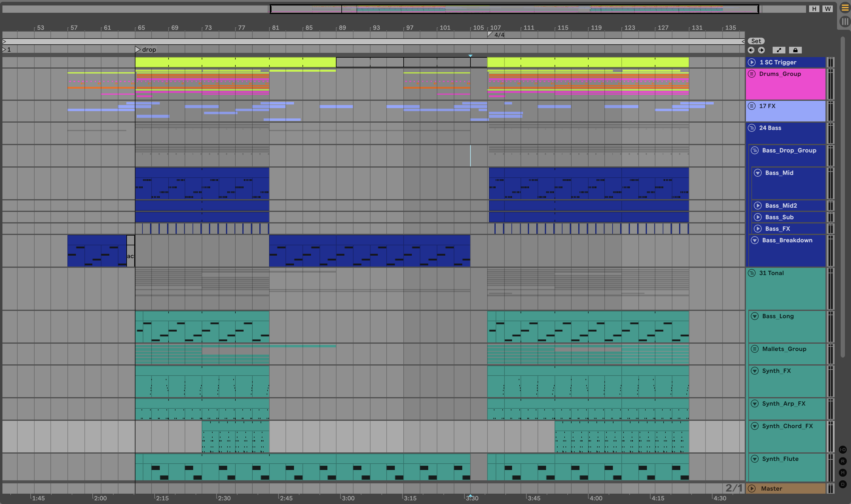
Task: Click the drop locator marker
Action: 138,49
